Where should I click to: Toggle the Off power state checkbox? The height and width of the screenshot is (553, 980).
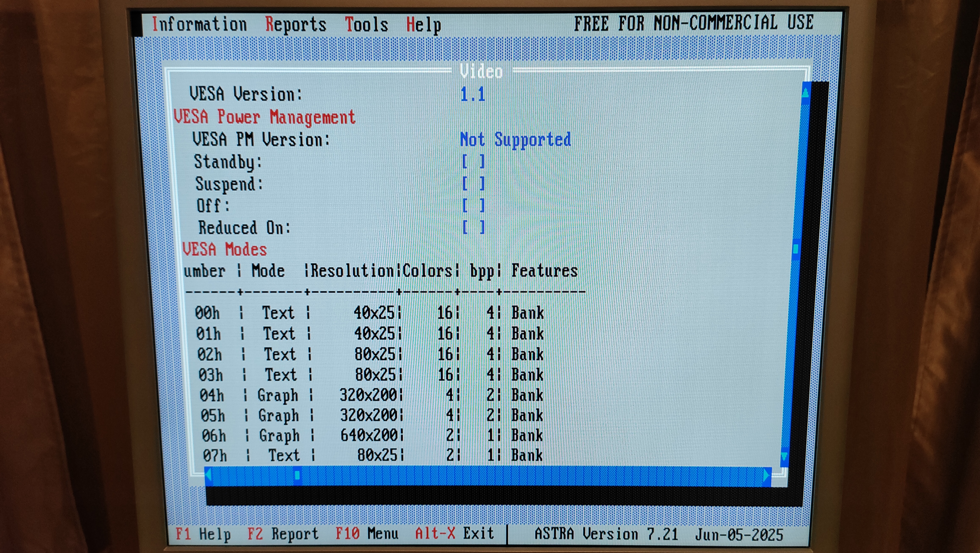click(x=473, y=205)
